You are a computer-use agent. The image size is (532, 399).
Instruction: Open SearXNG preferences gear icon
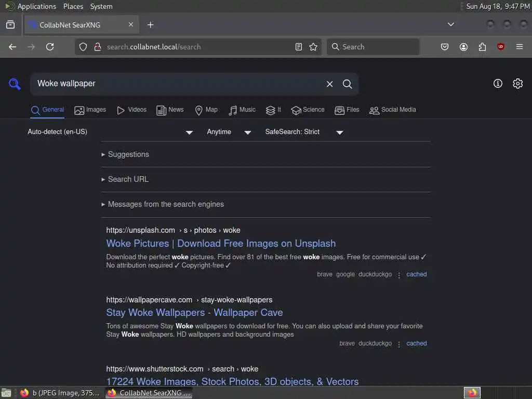pyautogui.click(x=517, y=84)
